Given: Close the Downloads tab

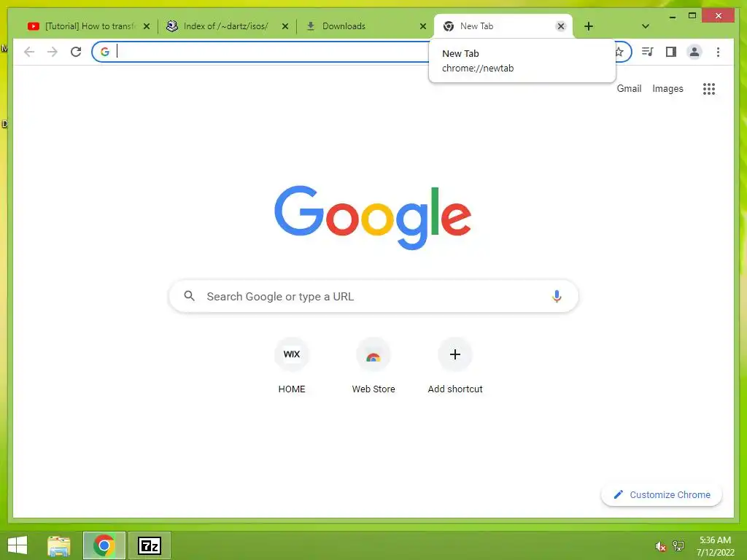Looking at the screenshot, I should [x=422, y=26].
